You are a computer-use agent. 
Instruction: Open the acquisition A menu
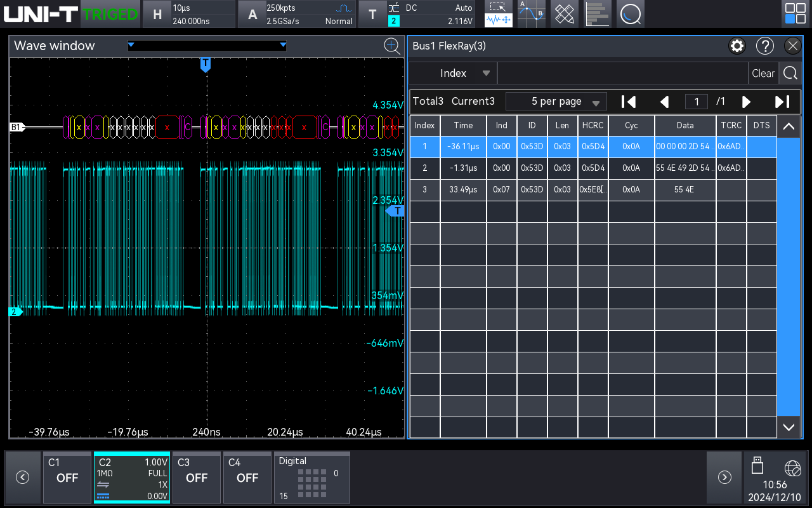click(297, 14)
